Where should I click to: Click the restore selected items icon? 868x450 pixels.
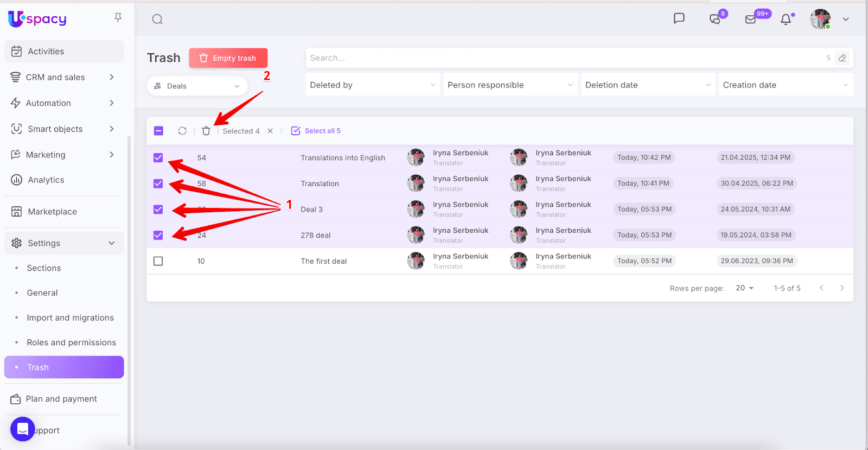tap(182, 131)
